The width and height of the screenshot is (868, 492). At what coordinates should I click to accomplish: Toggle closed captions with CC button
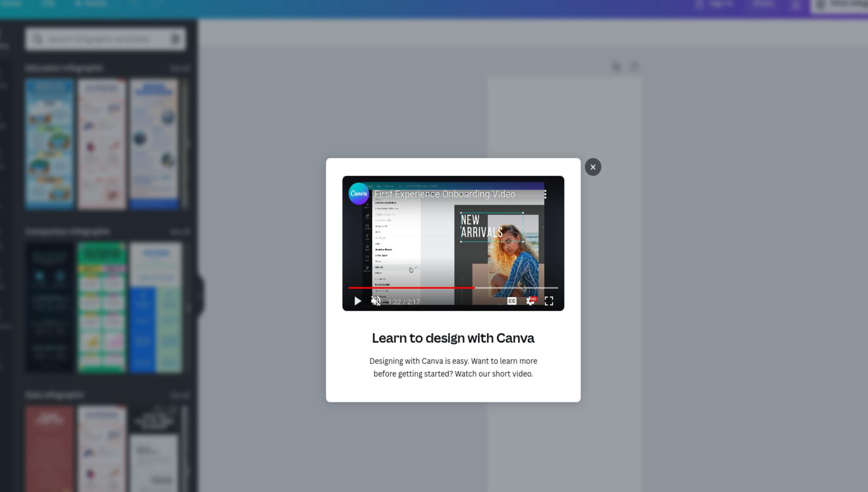(512, 301)
